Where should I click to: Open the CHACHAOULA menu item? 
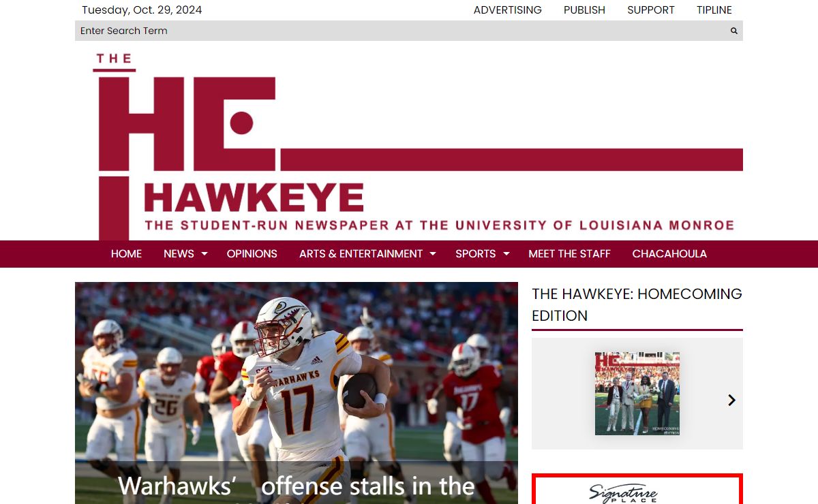pos(669,253)
